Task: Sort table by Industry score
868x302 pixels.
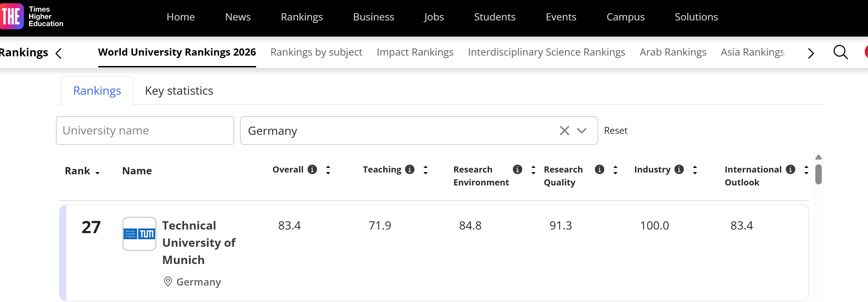Action: tap(695, 170)
